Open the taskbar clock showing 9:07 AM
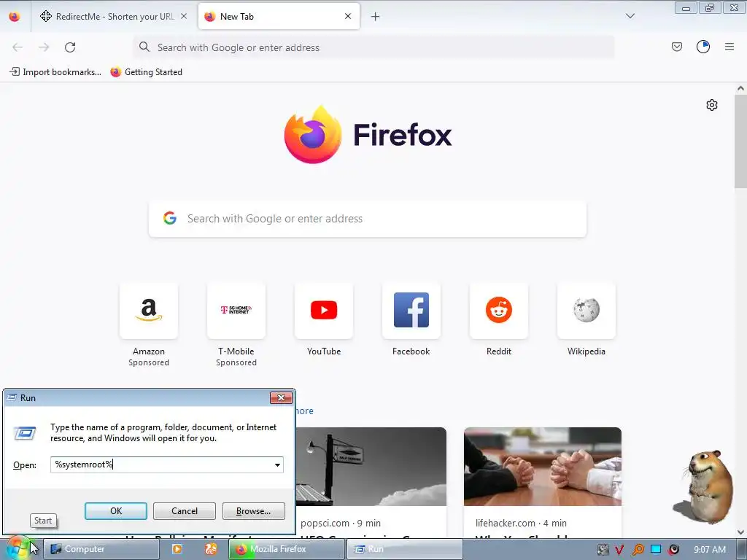747x560 pixels. (709, 549)
